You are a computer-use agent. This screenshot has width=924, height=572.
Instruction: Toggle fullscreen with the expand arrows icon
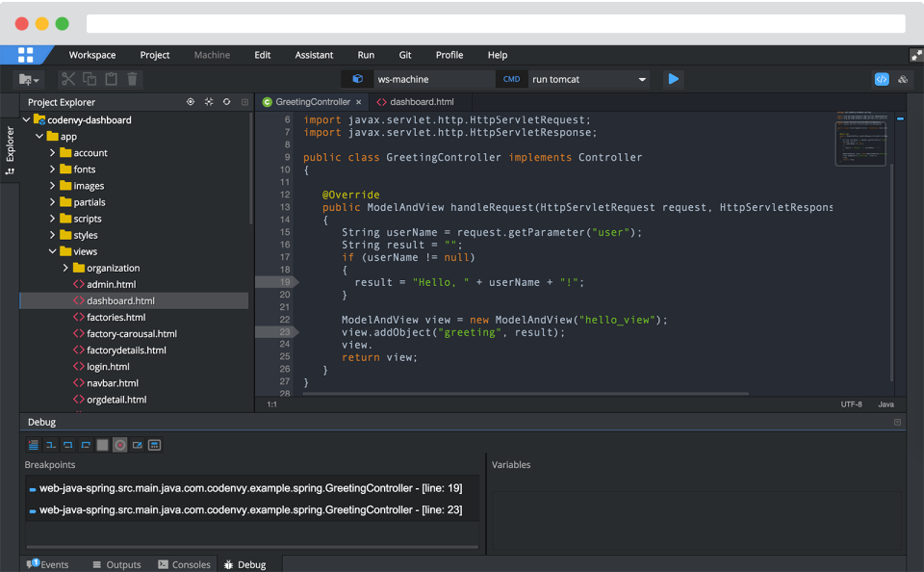(x=915, y=55)
